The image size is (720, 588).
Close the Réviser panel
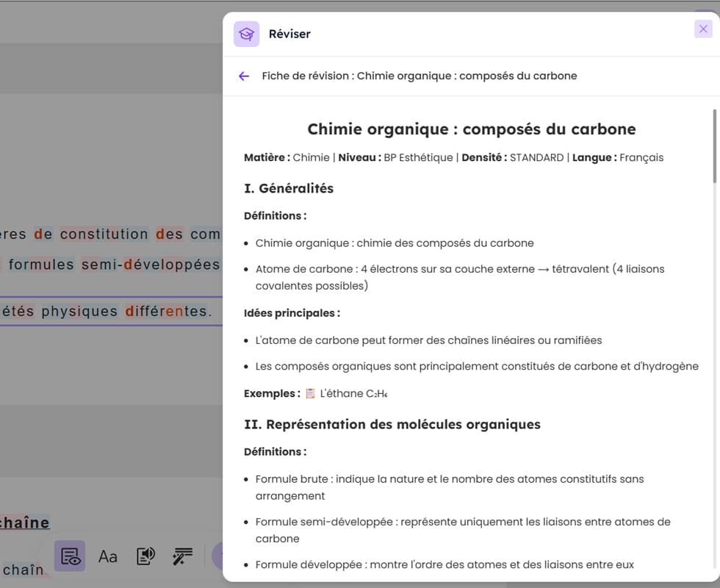tap(703, 29)
